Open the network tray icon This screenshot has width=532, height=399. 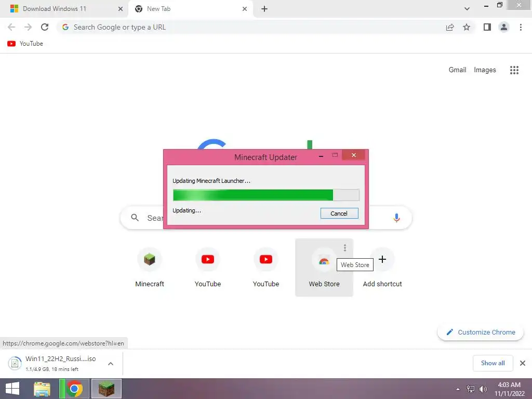pos(471,389)
